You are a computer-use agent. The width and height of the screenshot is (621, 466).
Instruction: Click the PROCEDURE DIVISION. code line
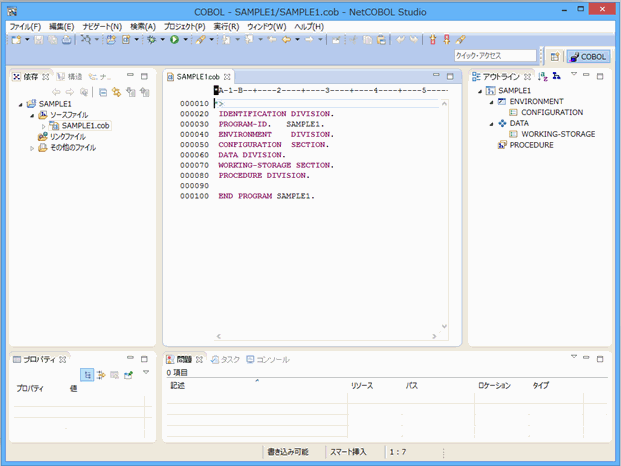tap(264, 175)
